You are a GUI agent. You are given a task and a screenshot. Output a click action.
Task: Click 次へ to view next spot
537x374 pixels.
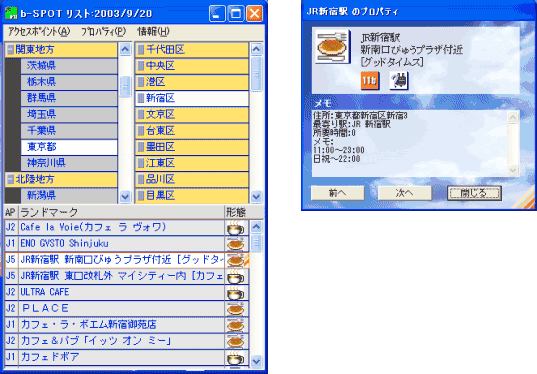click(404, 193)
